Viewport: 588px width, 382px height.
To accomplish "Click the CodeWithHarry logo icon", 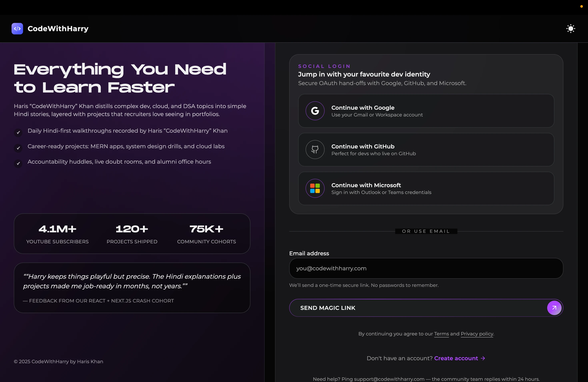I will pos(17,29).
